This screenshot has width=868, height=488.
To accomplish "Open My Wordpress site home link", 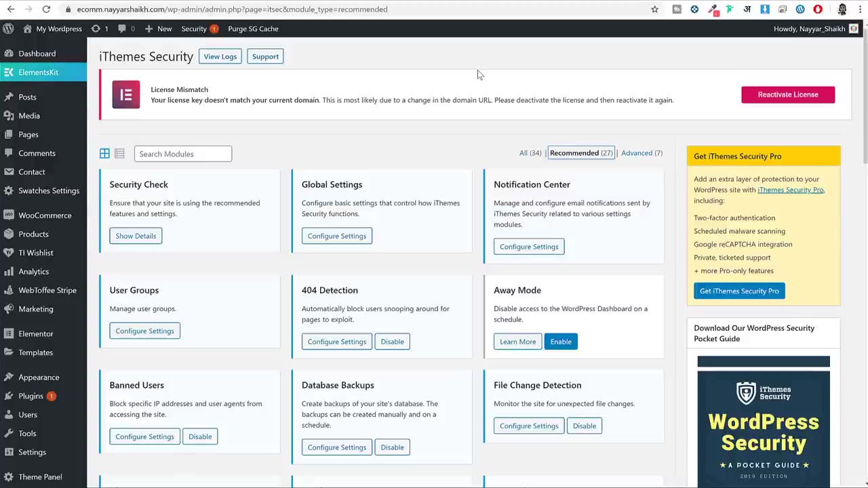I will point(52,28).
